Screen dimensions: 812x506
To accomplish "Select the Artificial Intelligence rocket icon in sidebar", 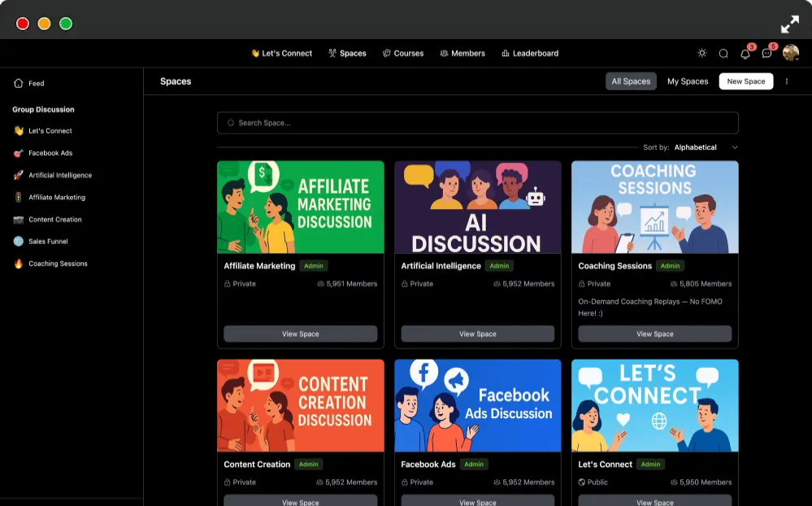I will 18,175.
